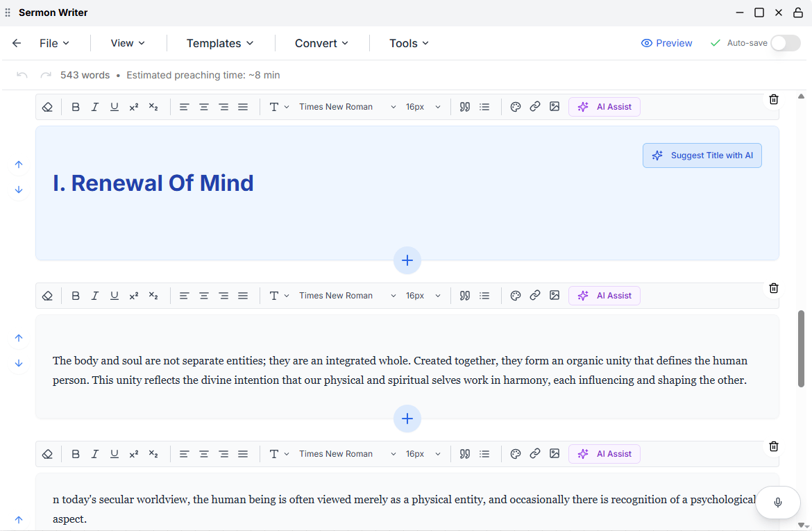Expand the text style T dropdown in the third toolbar

pyautogui.click(x=279, y=454)
